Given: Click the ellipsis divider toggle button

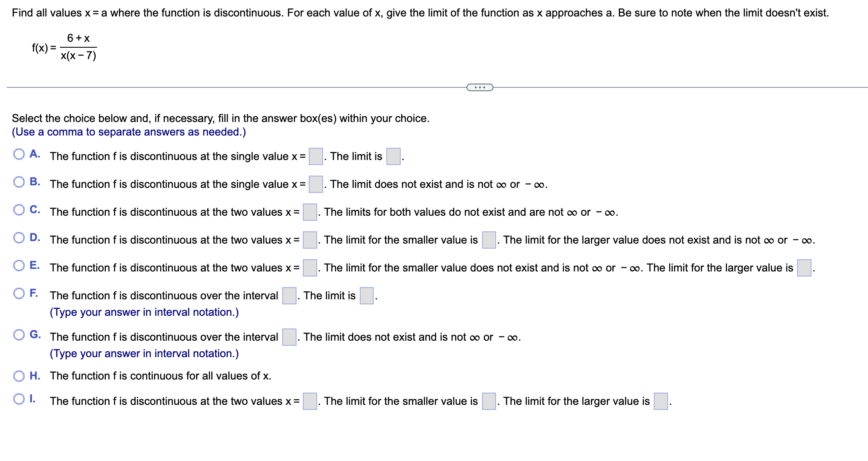Looking at the screenshot, I should 479,87.
